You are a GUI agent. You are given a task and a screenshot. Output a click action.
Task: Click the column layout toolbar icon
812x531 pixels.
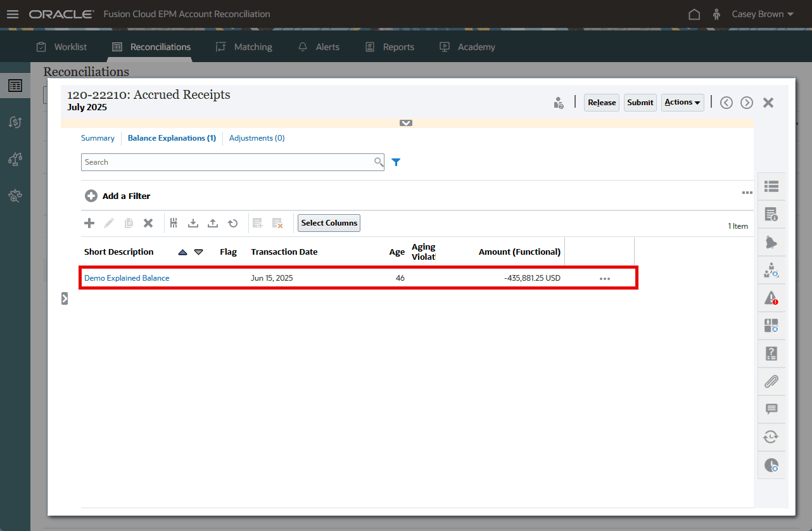pyautogui.click(x=174, y=223)
